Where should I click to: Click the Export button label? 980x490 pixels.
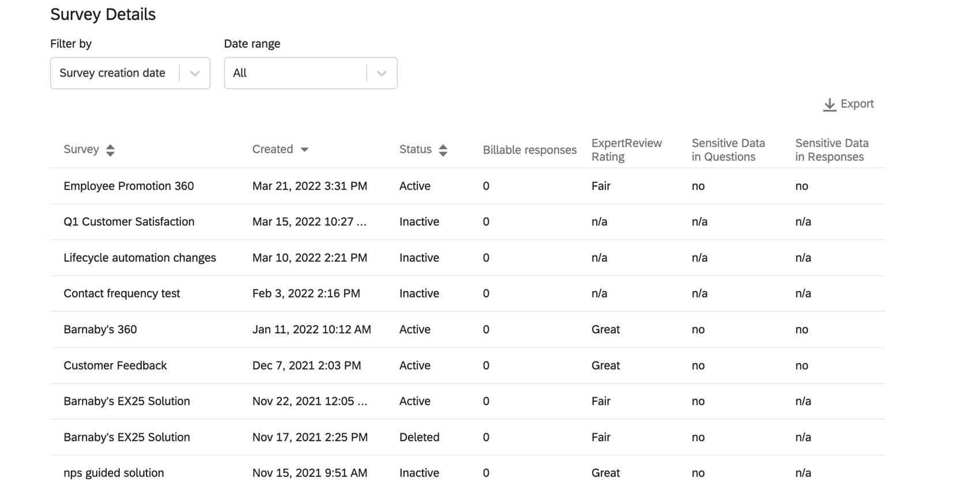857,104
